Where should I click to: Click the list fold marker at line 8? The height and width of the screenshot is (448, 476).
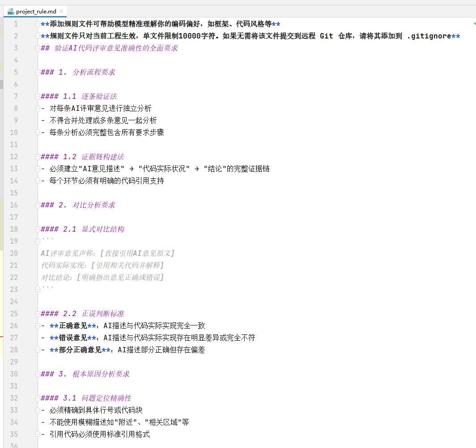(38, 109)
